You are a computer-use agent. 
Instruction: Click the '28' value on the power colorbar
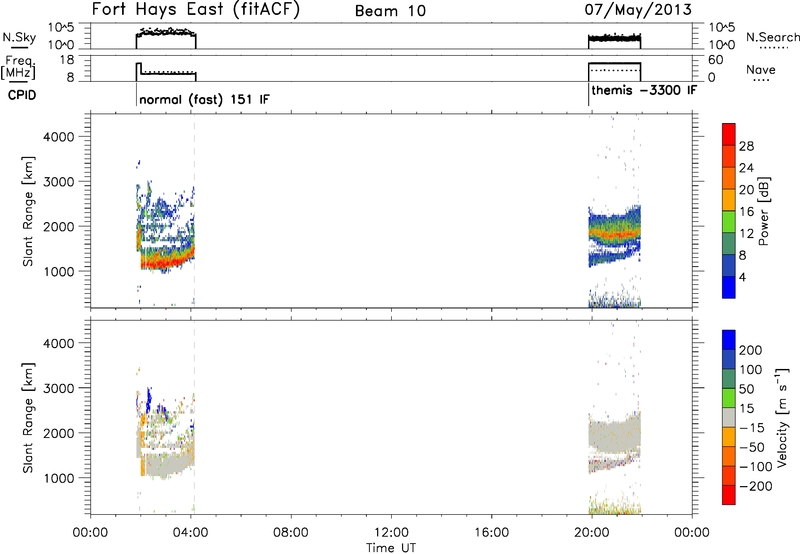click(x=746, y=146)
